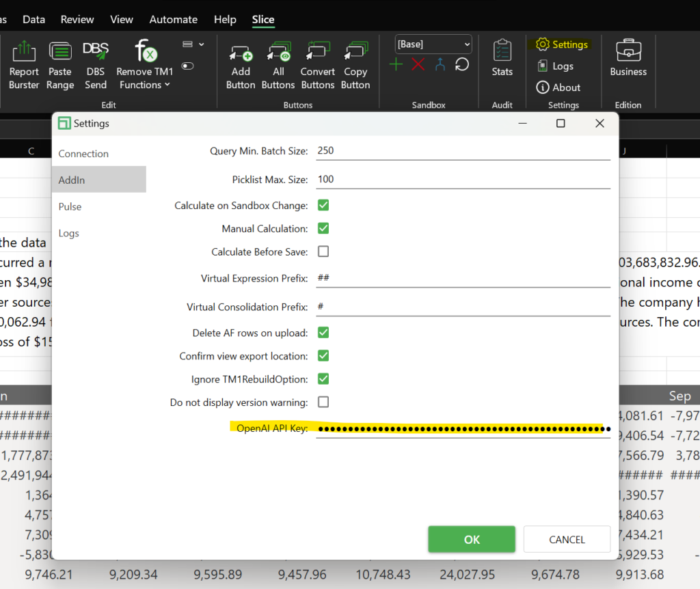Uncheck Calculate on Sandbox Change

pos(323,205)
